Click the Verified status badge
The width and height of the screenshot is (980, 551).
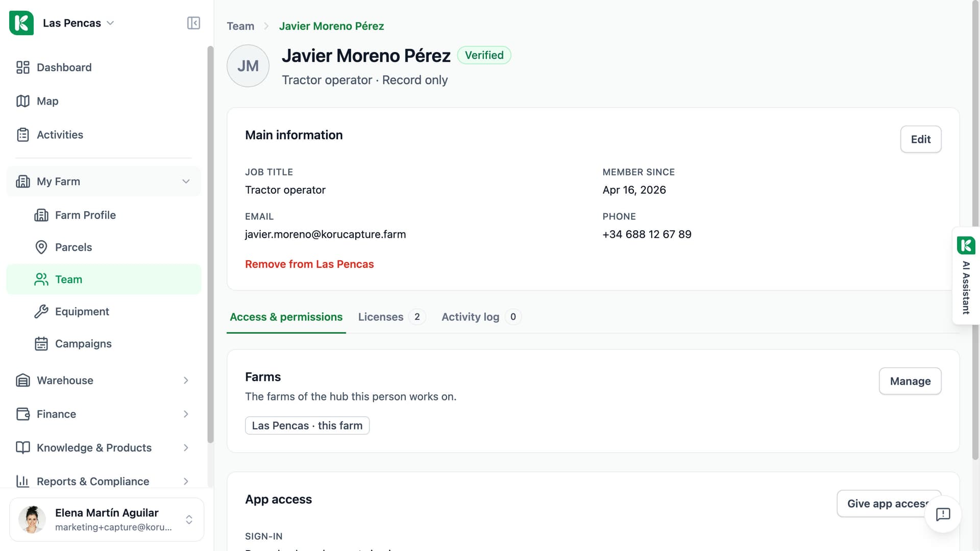coord(484,55)
